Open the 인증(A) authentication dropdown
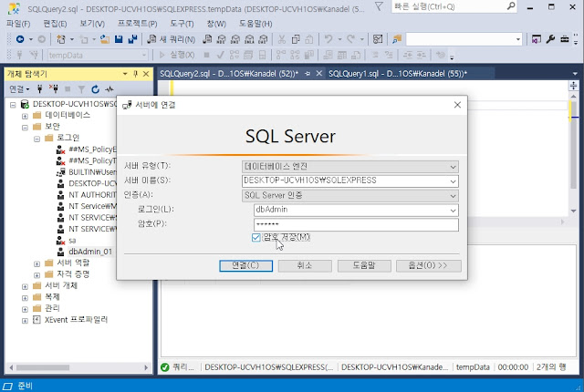Viewport: 584px width, 392px height. [453, 196]
